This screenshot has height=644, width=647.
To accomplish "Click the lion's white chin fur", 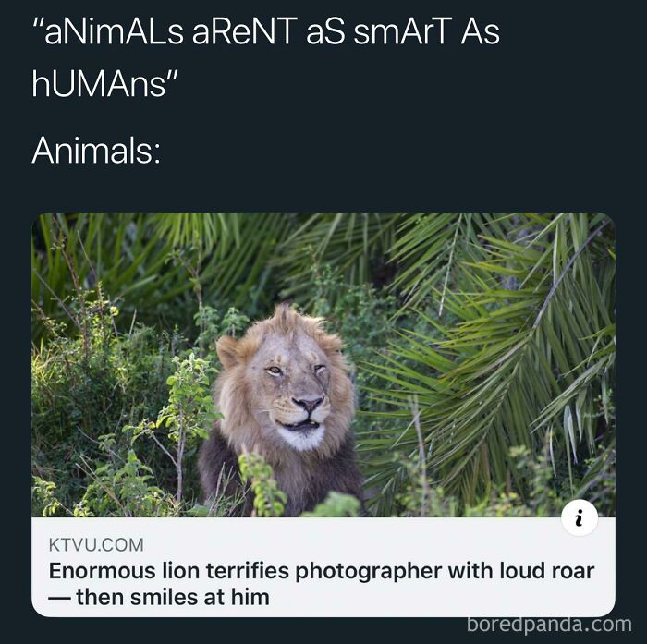I will click(x=303, y=438).
